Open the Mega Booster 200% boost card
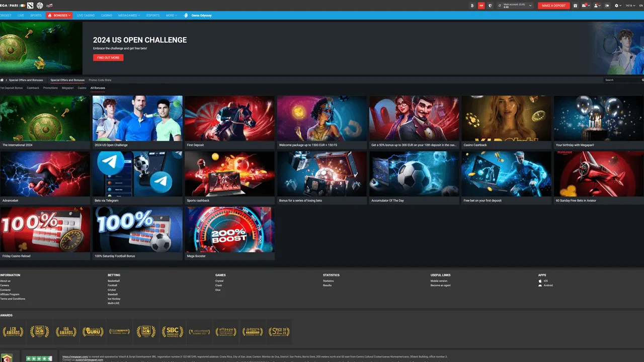 (229, 233)
